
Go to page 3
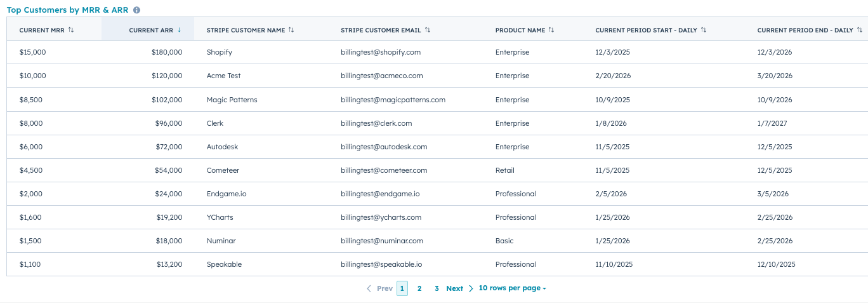pos(437,288)
